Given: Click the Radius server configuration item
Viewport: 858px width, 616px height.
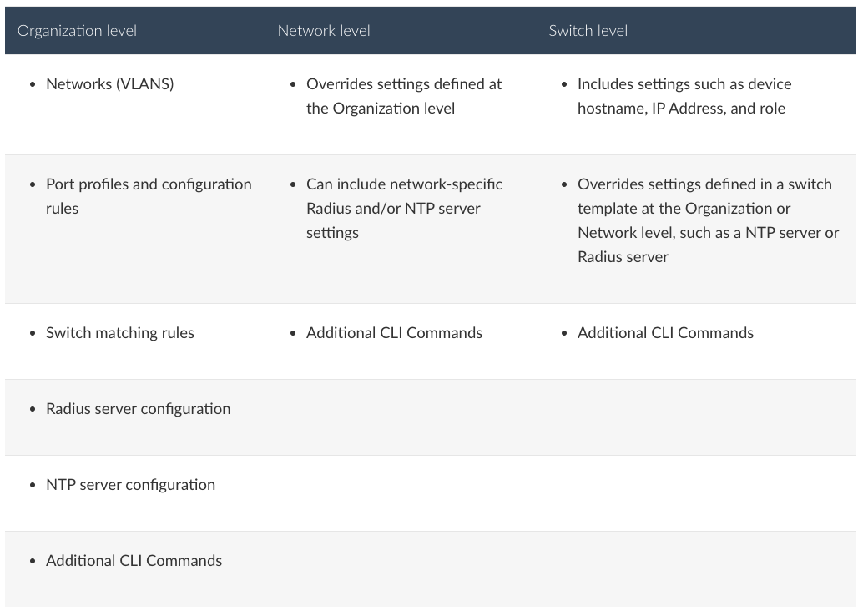Looking at the screenshot, I should pyautogui.click(x=138, y=408).
